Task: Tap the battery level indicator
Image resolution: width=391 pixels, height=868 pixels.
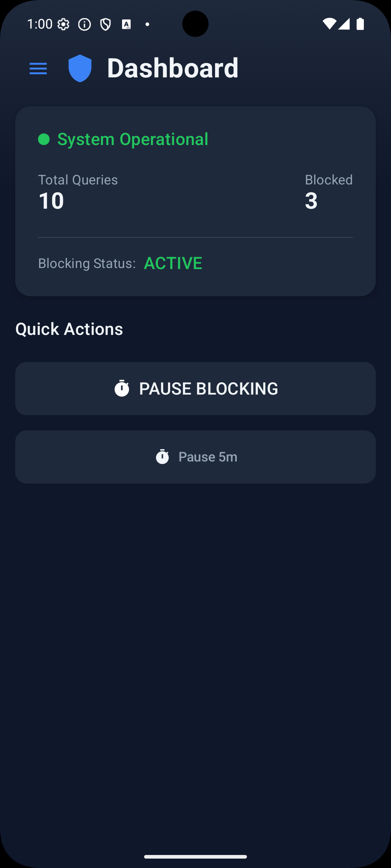Action: pos(360,24)
